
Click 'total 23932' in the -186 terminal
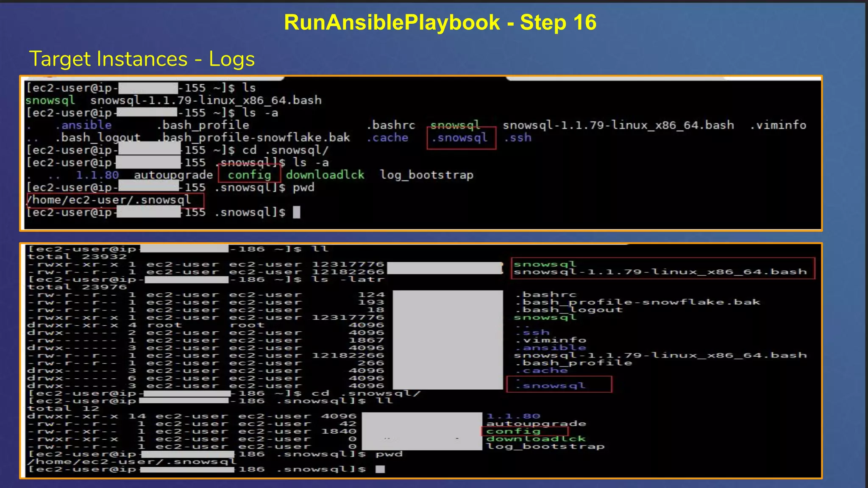77,257
